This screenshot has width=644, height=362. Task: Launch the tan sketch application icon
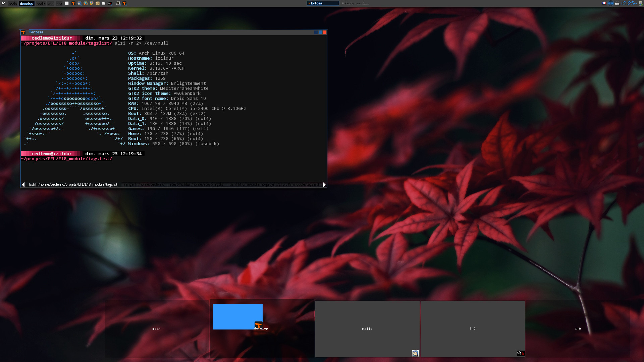click(x=98, y=3)
